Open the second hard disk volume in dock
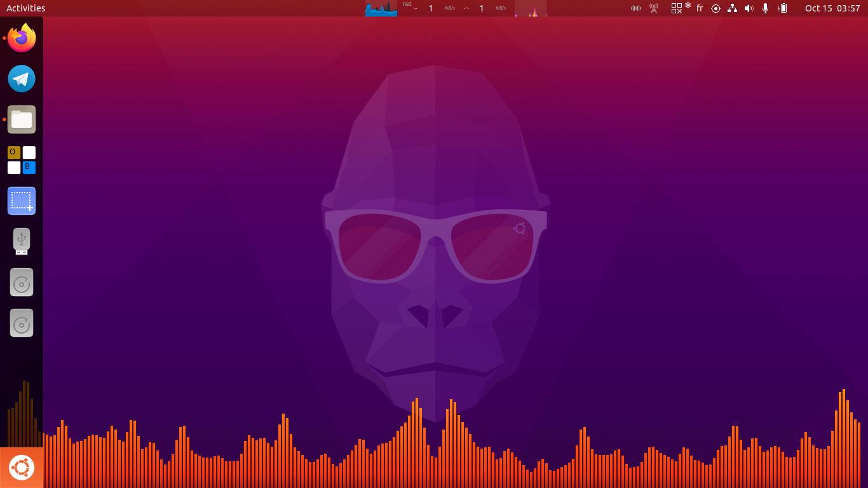 [22, 323]
